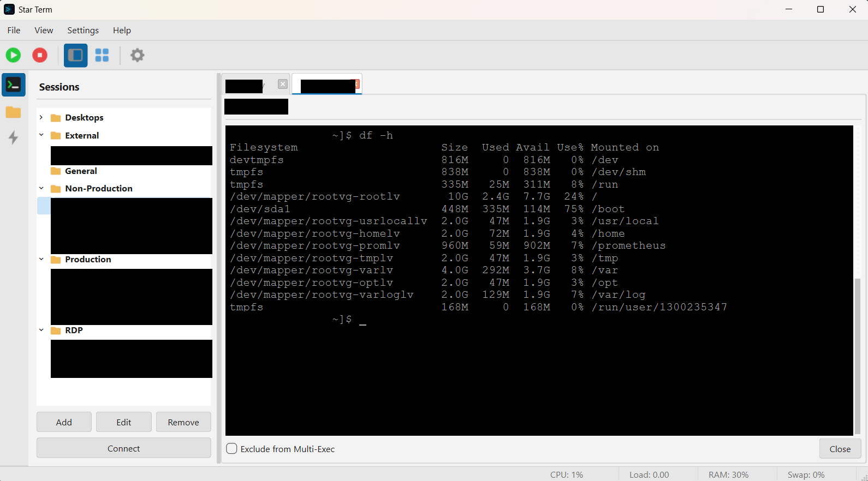Screen dimensions: 868x481
Task: Select the terminal sessions sidebar icon
Action: pos(14,85)
